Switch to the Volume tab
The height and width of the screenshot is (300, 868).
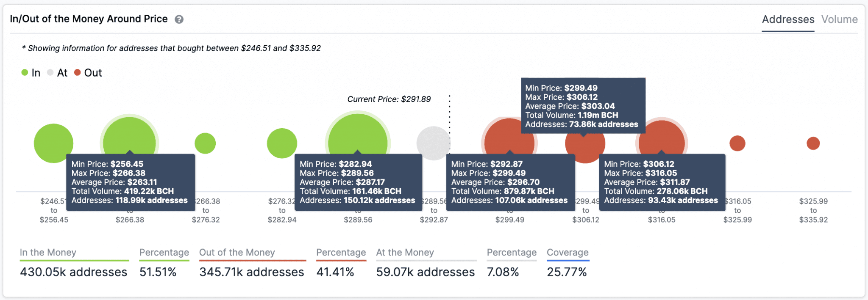pos(839,19)
